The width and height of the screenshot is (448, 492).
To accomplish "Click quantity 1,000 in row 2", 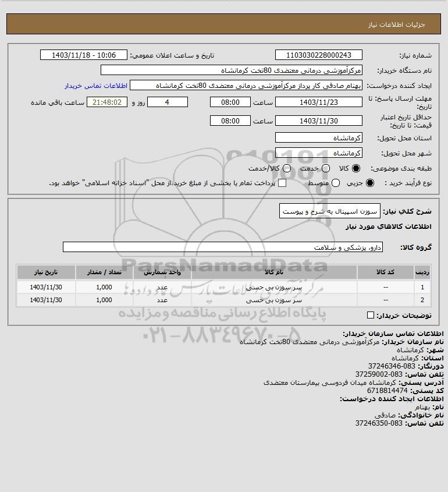I will tap(104, 300).
